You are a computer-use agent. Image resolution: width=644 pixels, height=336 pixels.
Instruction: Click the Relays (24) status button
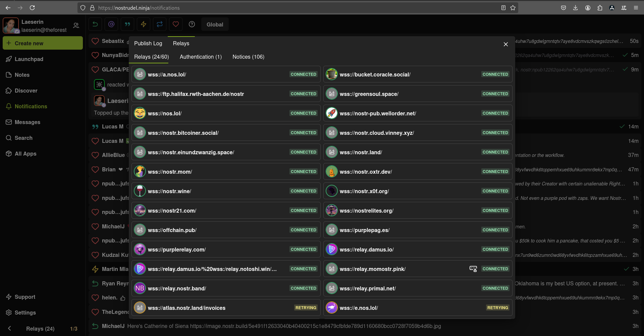pos(40,329)
